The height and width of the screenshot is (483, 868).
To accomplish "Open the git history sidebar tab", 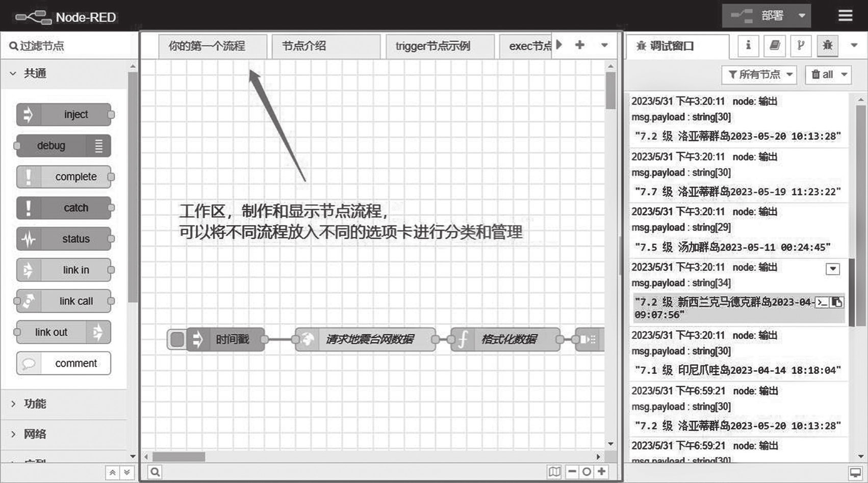I will pyautogui.click(x=801, y=46).
